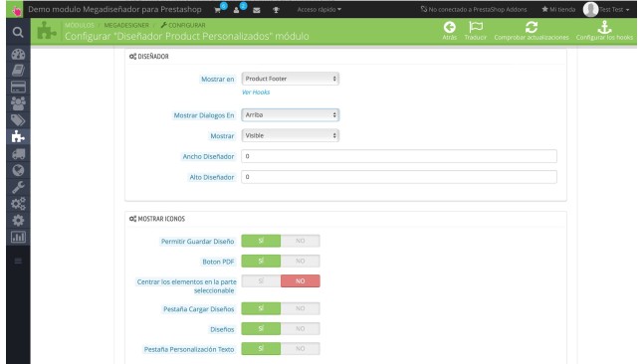Click the Atrás back arrow icon
This screenshot has width=643, height=364.
[x=450, y=27]
